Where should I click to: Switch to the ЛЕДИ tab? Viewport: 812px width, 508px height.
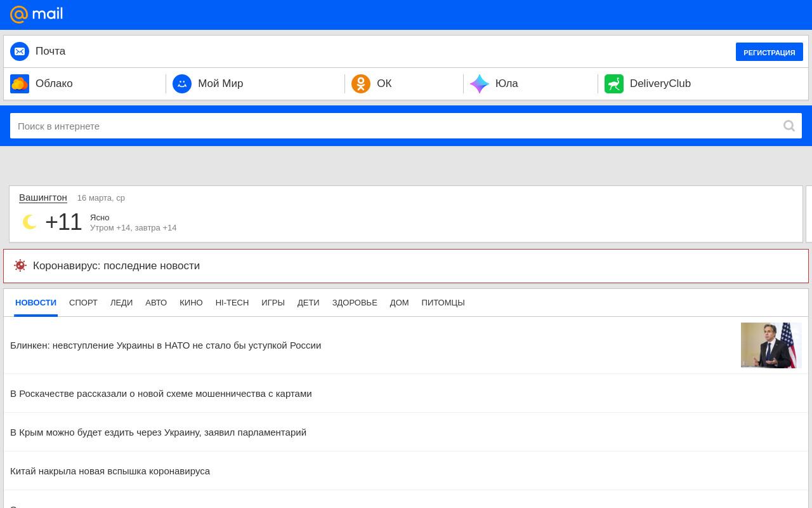click(121, 302)
